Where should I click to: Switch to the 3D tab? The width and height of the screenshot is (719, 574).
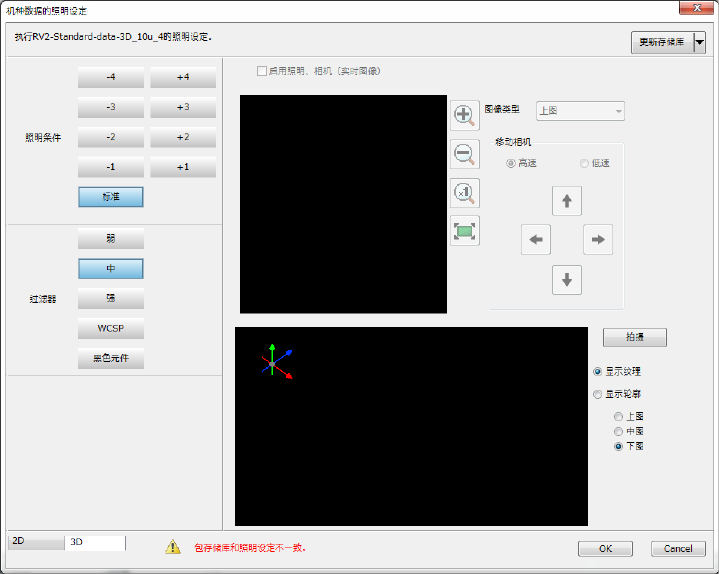point(94,542)
